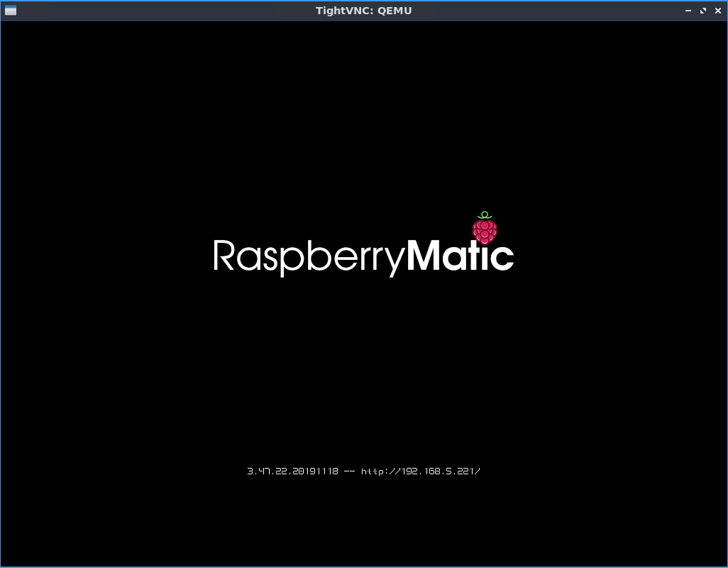Click the version text 3.47.22.20191118
728x568 pixels.
pos(292,471)
